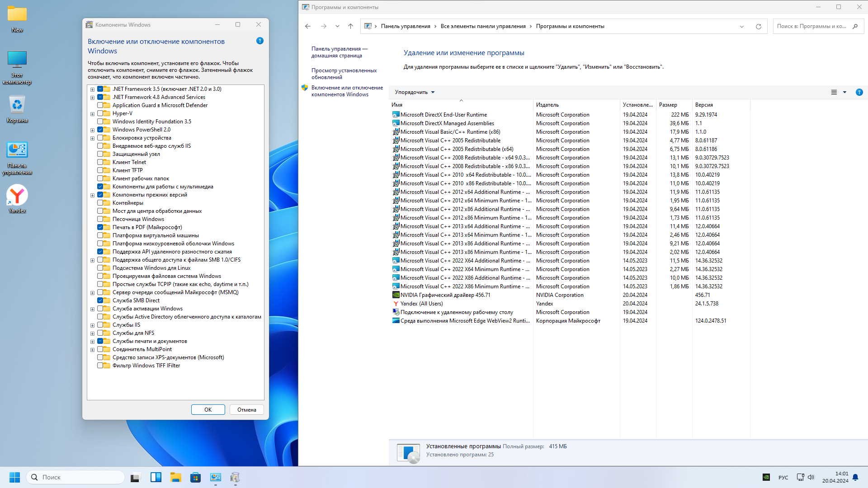The height and width of the screenshot is (488, 868).
Task: Expand .NET Framework 3.5 tree node
Action: pyautogui.click(x=92, y=89)
